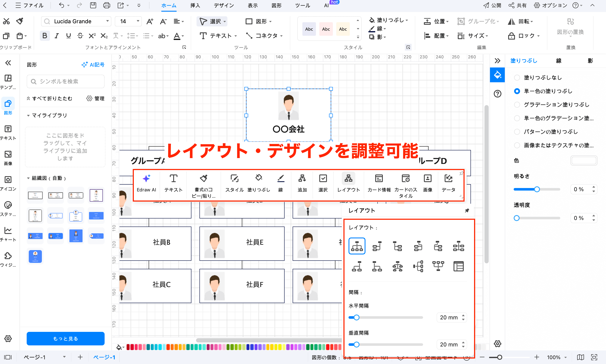
Task: Switch to the 線 properties tab
Action: pos(559,60)
